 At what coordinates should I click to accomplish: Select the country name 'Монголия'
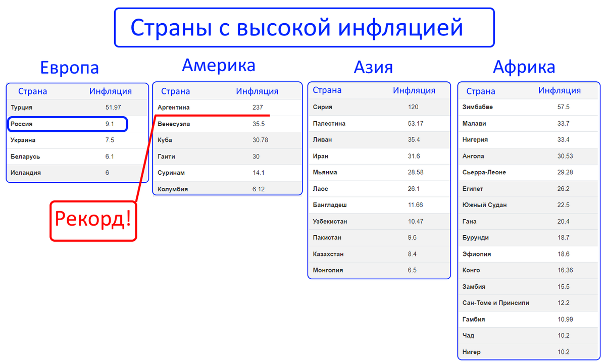(x=328, y=270)
